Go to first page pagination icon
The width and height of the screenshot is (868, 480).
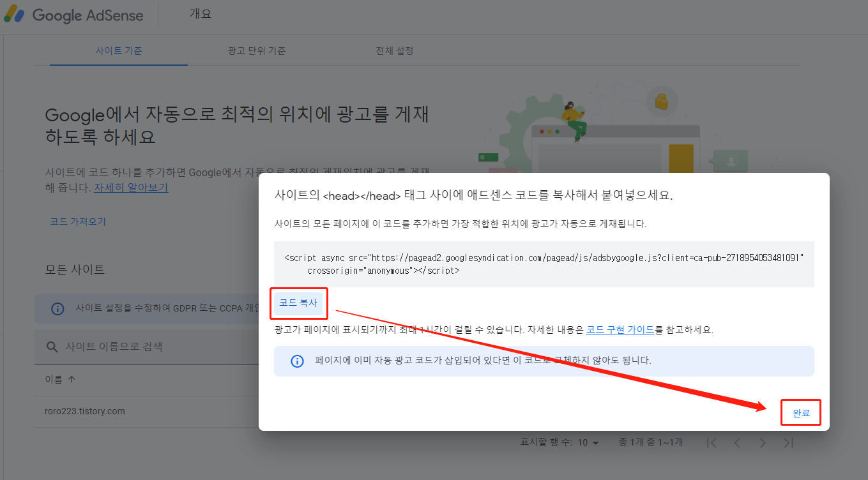pyautogui.click(x=712, y=442)
